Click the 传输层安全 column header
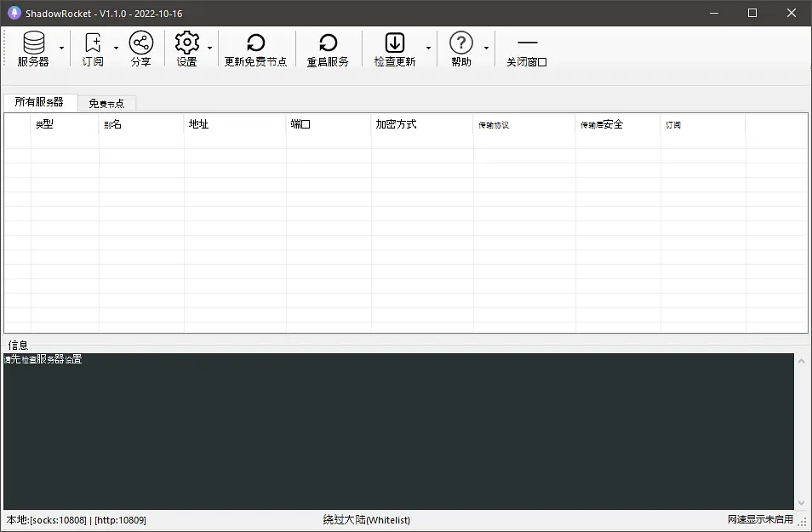Image resolution: width=812 pixels, height=532 pixels. (x=618, y=124)
